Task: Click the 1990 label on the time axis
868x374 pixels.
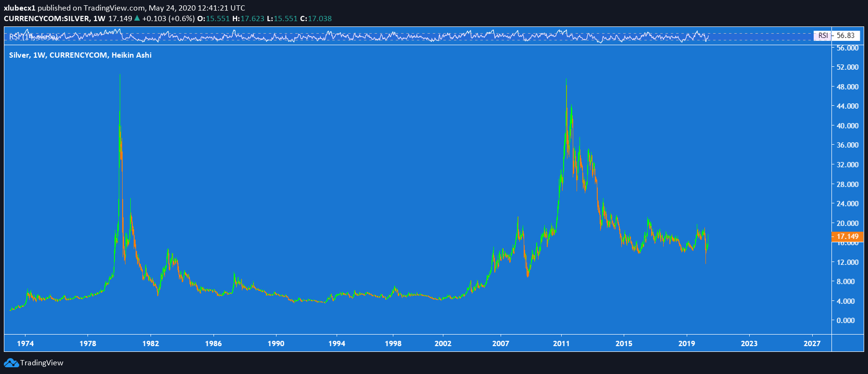Action: point(276,343)
